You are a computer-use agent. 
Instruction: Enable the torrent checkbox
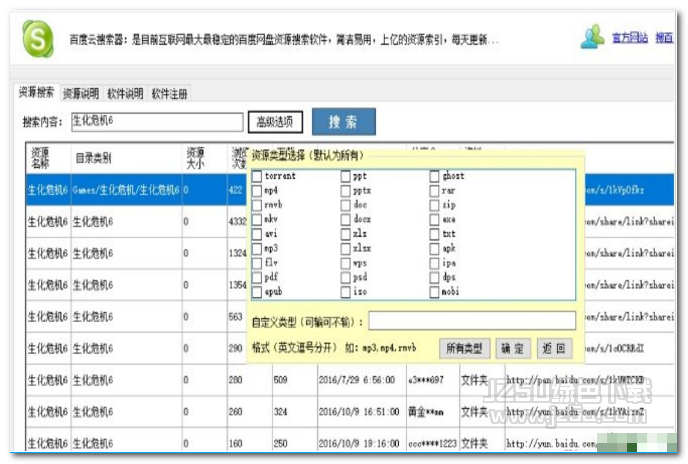257,176
